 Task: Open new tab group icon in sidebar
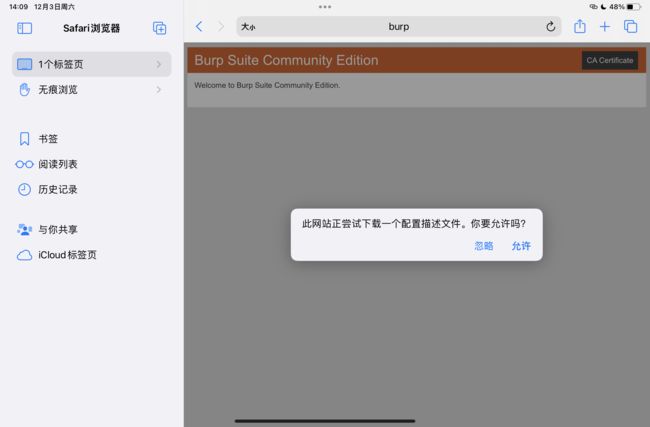pyautogui.click(x=160, y=28)
